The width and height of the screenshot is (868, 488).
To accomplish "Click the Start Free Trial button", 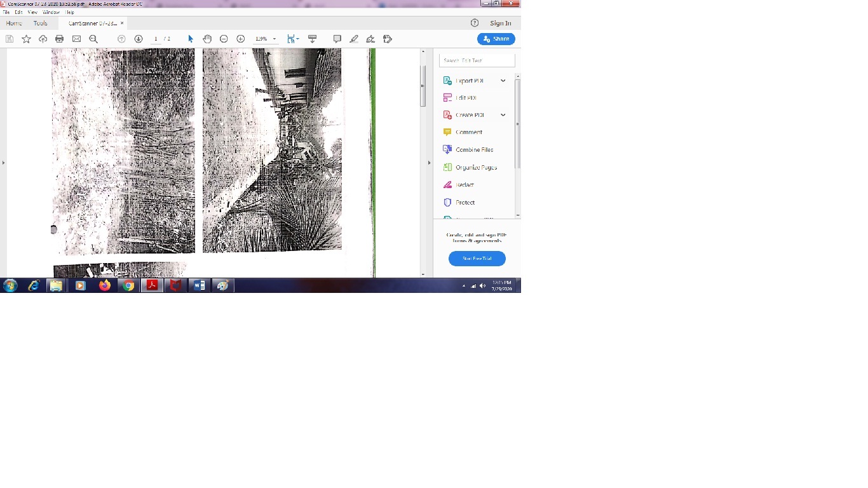I will 477,259.
